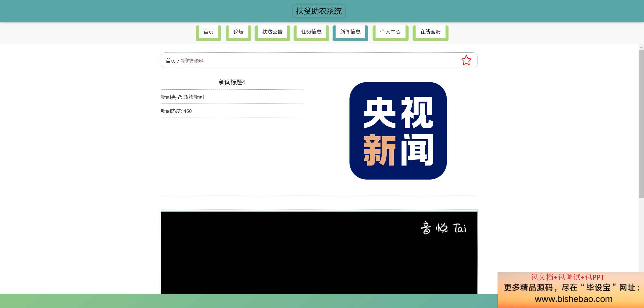
Task: Click the 新闻类型: 政策新闻 row
Action: (x=232, y=97)
